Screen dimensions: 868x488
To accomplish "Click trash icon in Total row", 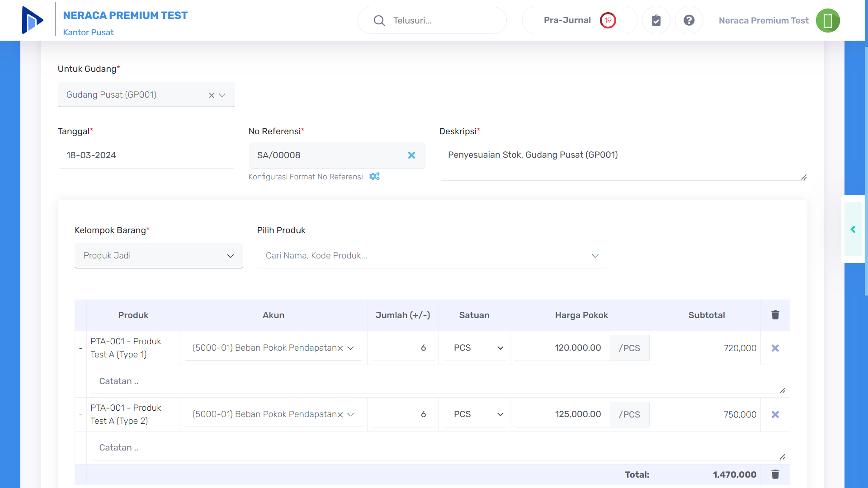I will 775,474.
